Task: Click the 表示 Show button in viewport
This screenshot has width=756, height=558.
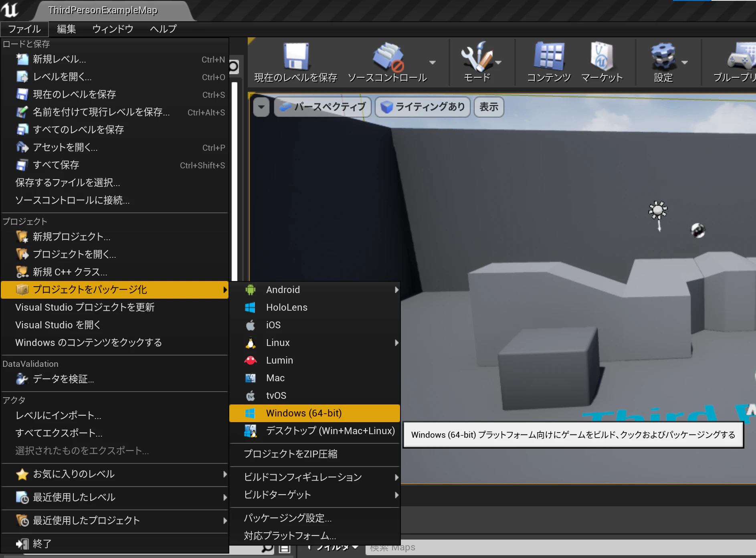Action: click(489, 107)
